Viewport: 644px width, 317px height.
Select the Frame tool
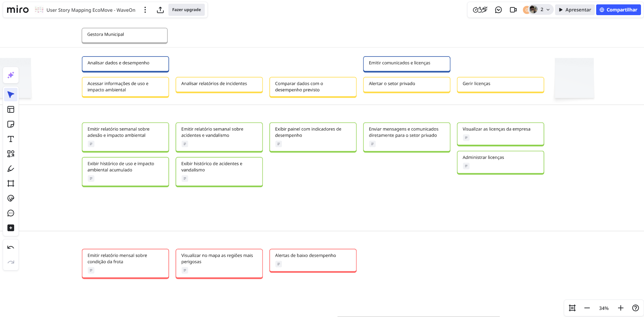11,183
